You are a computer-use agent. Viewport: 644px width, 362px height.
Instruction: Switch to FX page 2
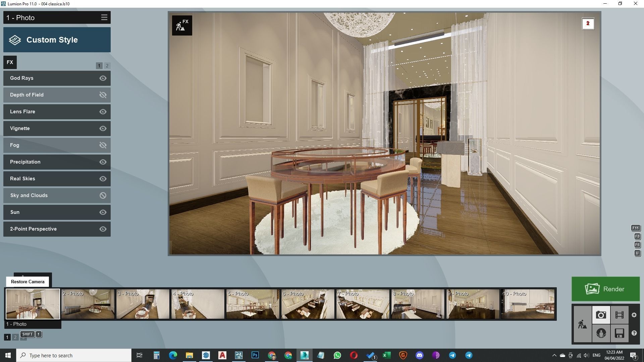click(107, 66)
